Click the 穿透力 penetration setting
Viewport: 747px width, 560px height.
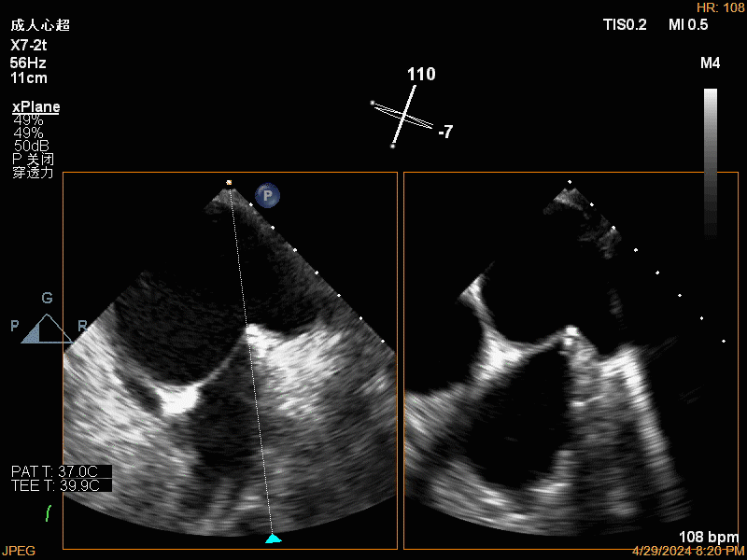tap(33, 173)
